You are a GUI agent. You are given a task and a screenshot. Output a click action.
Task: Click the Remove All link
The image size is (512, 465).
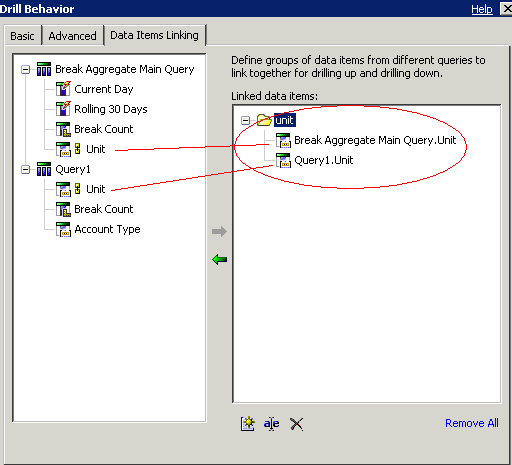(x=472, y=423)
